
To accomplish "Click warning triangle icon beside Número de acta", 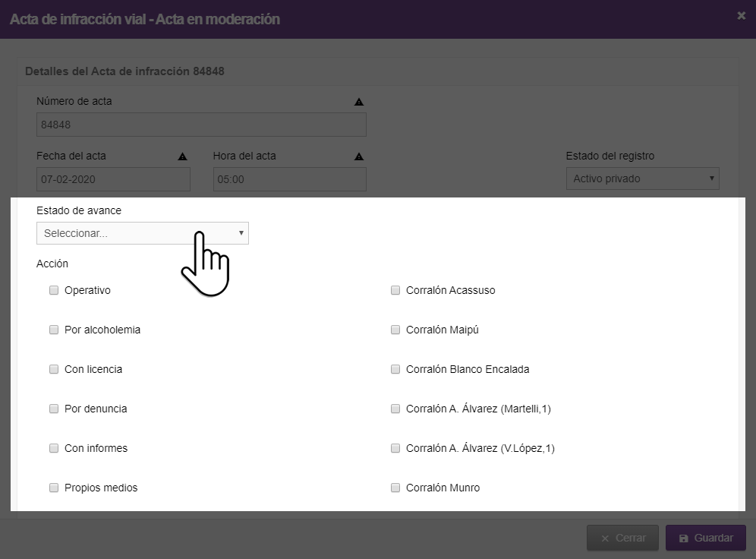I will click(x=359, y=102).
